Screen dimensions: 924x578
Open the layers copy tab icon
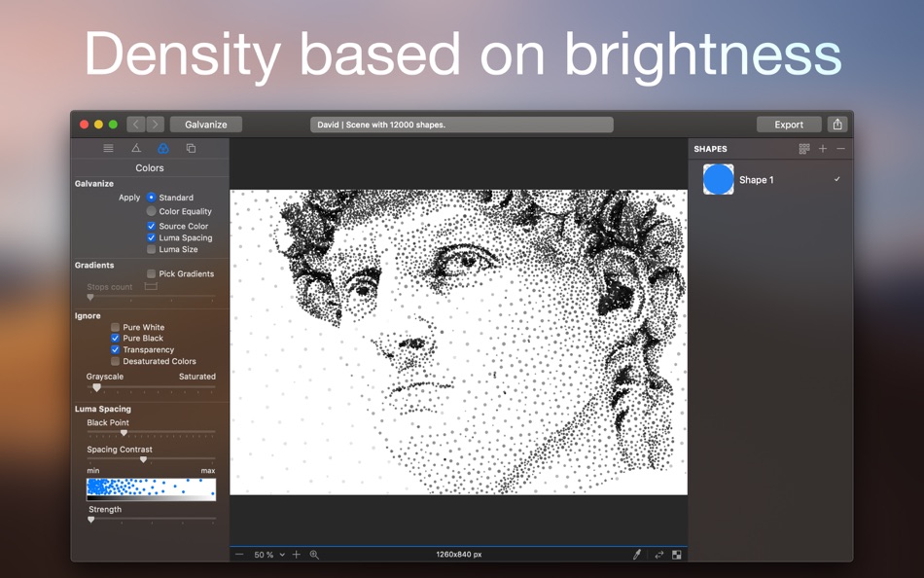click(x=191, y=149)
